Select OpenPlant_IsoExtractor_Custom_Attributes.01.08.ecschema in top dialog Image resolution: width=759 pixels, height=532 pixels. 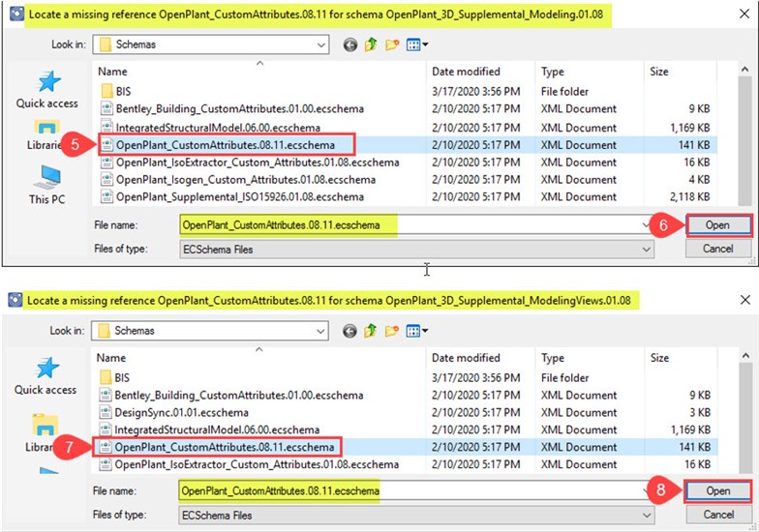coord(258,163)
